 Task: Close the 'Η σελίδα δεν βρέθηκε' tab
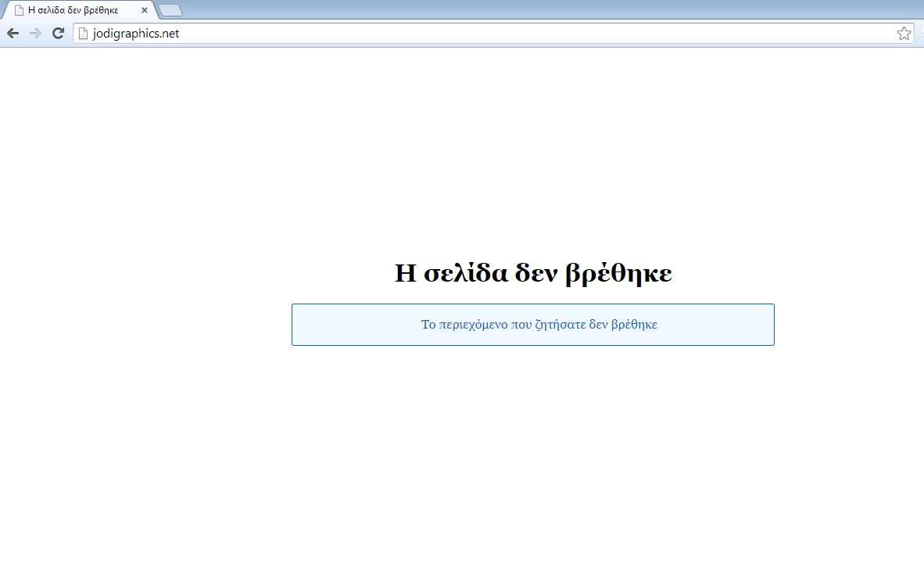pyautogui.click(x=145, y=10)
